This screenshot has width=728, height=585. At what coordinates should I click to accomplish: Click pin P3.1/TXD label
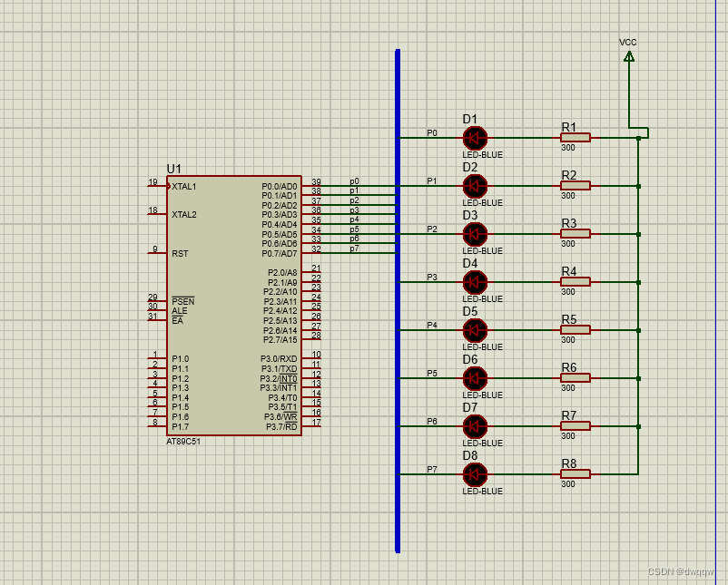click(279, 369)
